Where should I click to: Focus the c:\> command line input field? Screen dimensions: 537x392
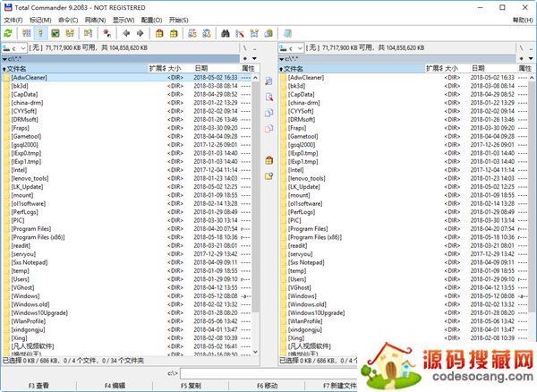tap(268, 373)
